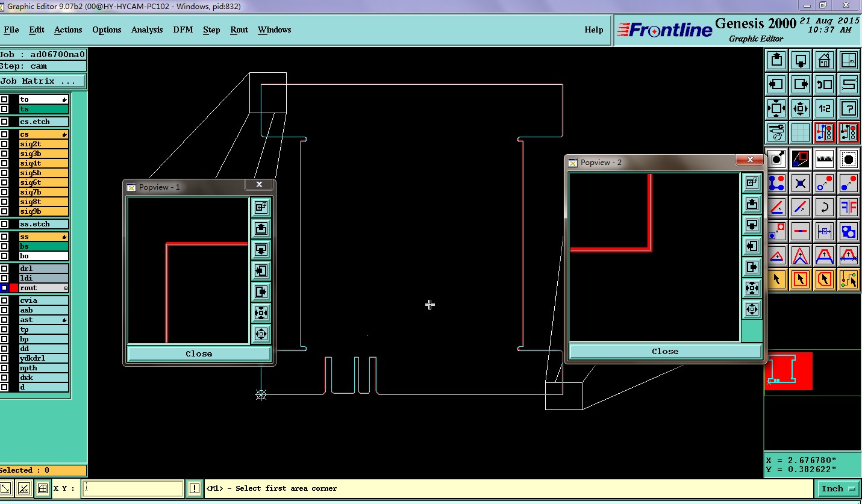The width and height of the screenshot is (862, 504).
Task: Click the pan up view icon
Action: click(x=776, y=60)
